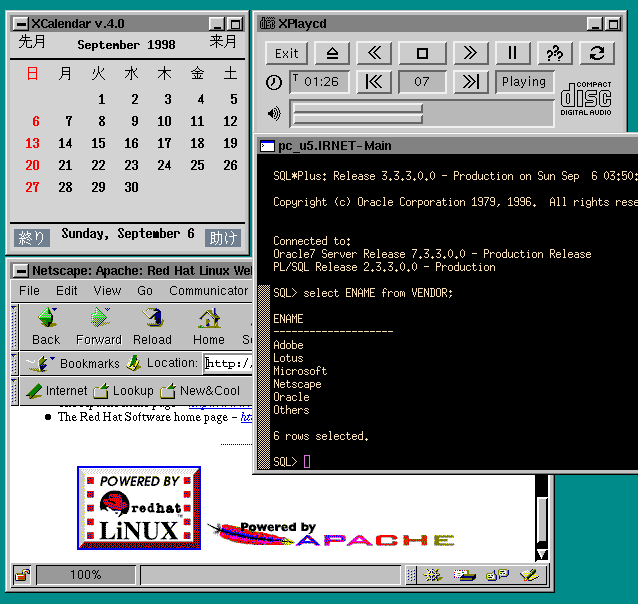The image size is (638, 604).
Task: Click the speaker volume icon
Action: tap(274, 113)
